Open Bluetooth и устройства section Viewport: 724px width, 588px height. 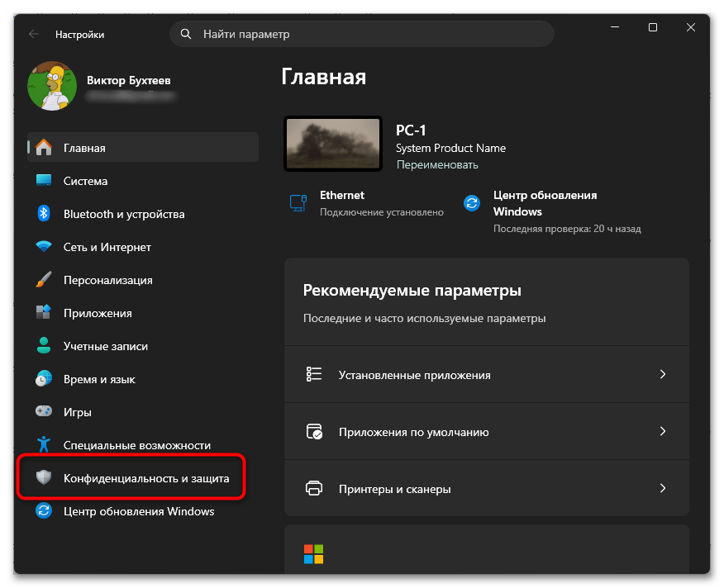[x=143, y=214]
